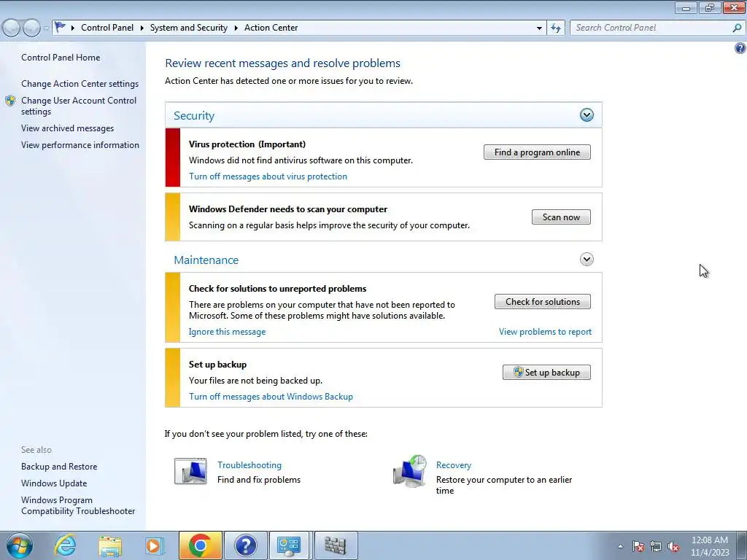Click Find a program online button
Viewport: 747px width, 560px height.
click(x=537, y=152)
